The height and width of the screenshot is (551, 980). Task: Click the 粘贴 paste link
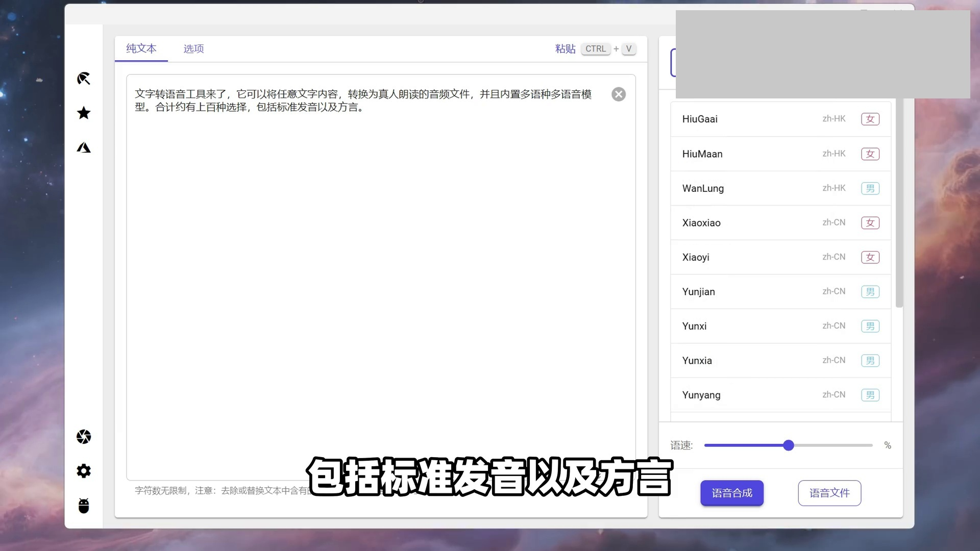point(565,48)
